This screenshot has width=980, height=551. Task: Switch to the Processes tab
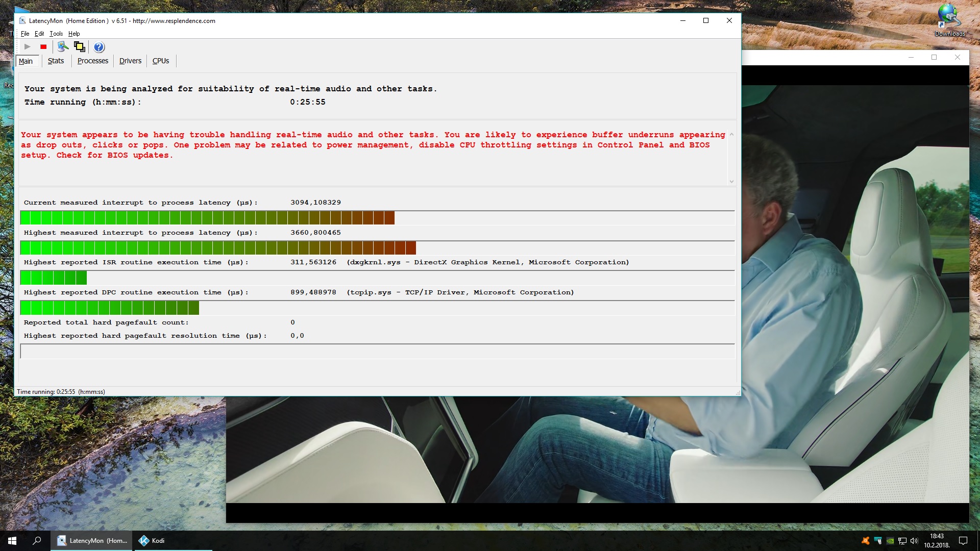click(92, 61)
